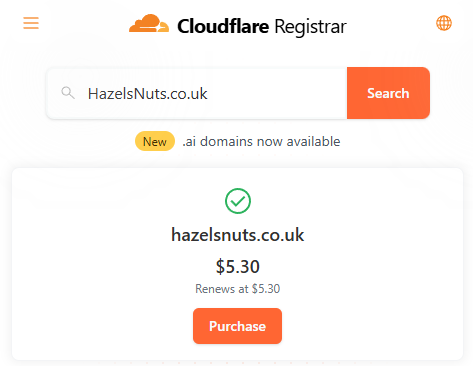This screenshot has height=366, width=473.
Task: Open the .ai domains now available announcement
Action: point(261,141)
